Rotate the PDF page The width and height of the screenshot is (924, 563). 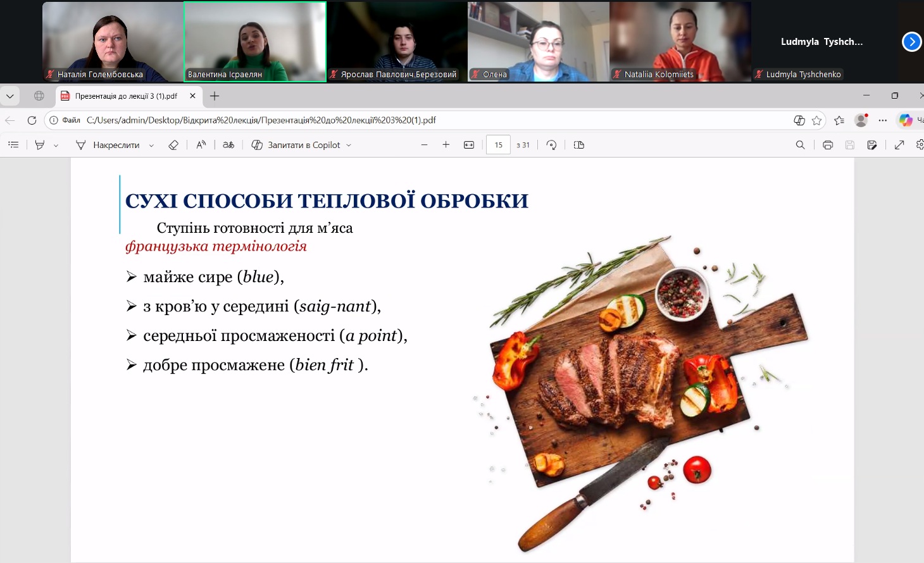pos(551,145)
